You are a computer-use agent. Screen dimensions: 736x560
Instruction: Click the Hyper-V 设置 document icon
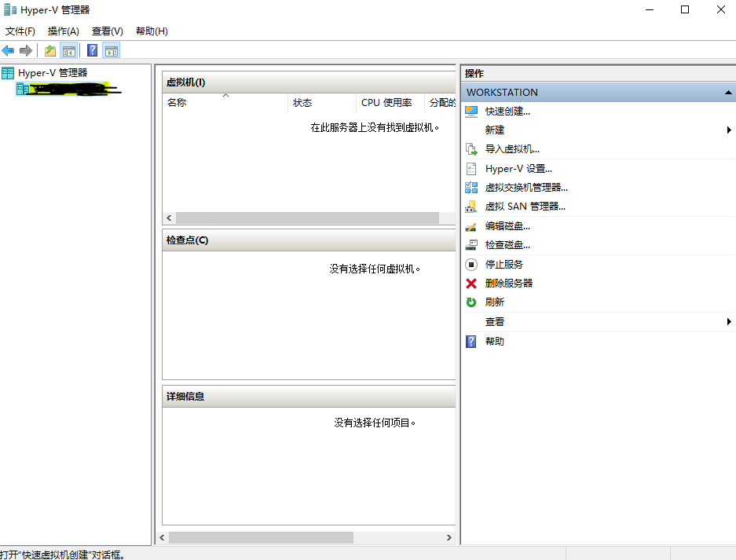coord(471,169)
